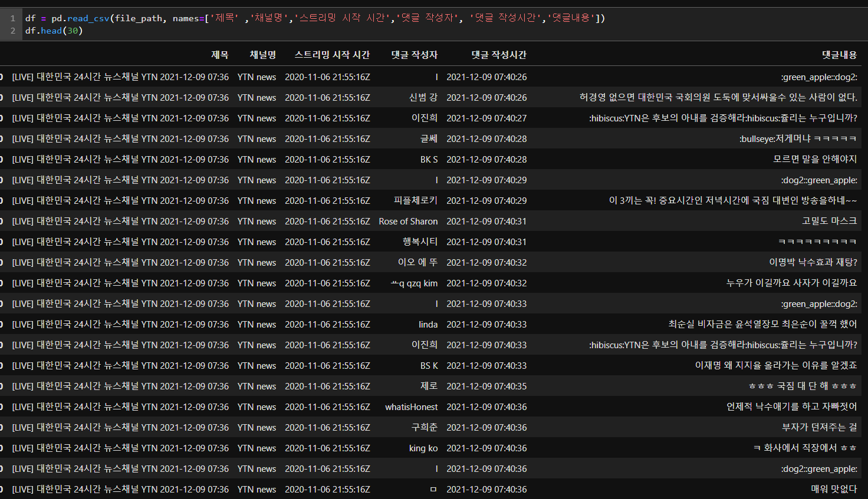
Task: Click comment :bullseye:저게머냐 ㅋㅋㅋㅋㅋ
Action: click(x=798, y=138)
